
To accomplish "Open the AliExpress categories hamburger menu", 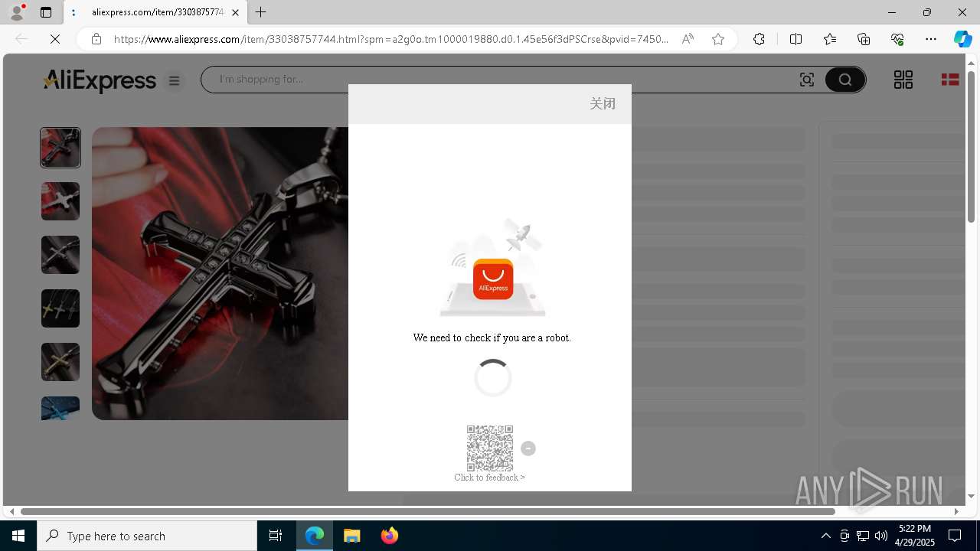I will pos(175,80).
